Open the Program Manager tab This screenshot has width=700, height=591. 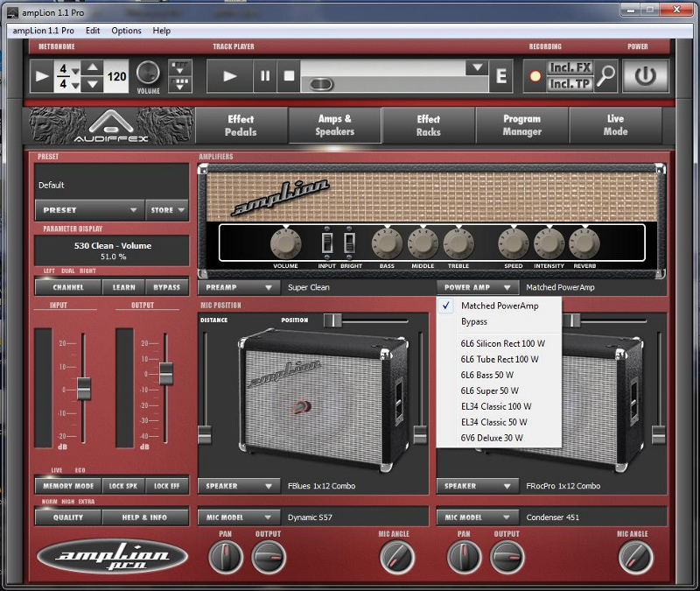click(x=521, y=125)
